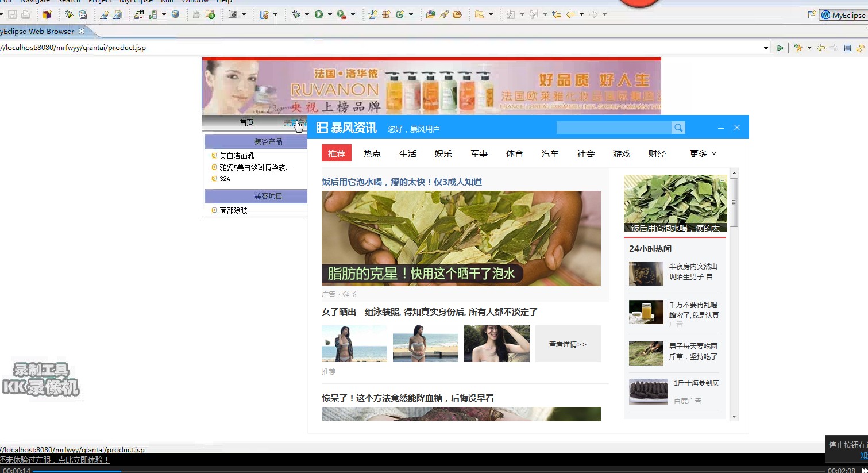Click the green Go arrow beside address bar
This screenshot has width=868, height=473.
coord(780,48)
